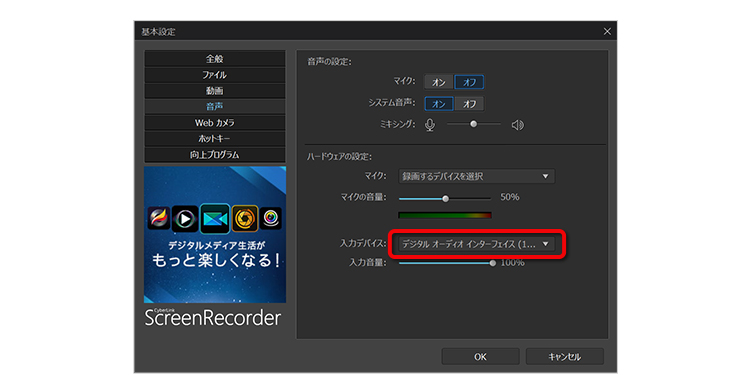Turn the マイク setting off (オフ)

[469, 82]
